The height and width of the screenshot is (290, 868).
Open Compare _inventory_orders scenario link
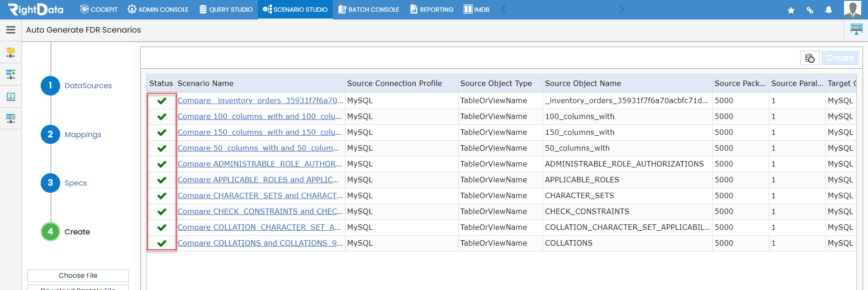[260, 100]
